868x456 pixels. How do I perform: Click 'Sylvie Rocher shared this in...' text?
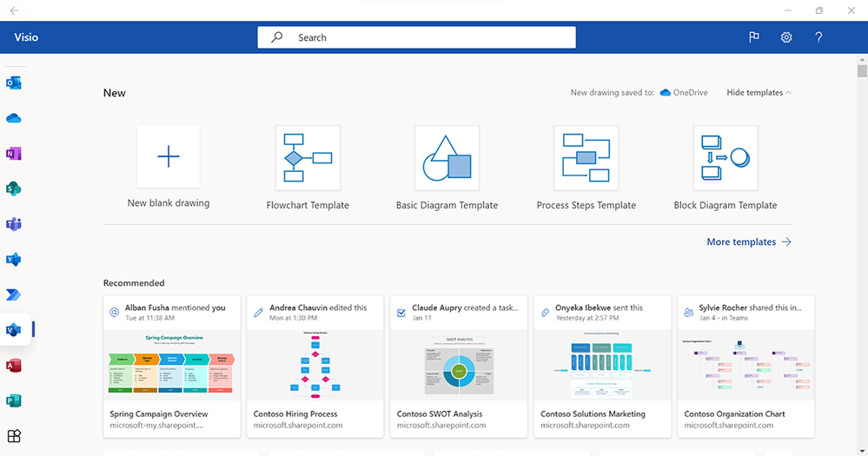[x=750, y=307]
